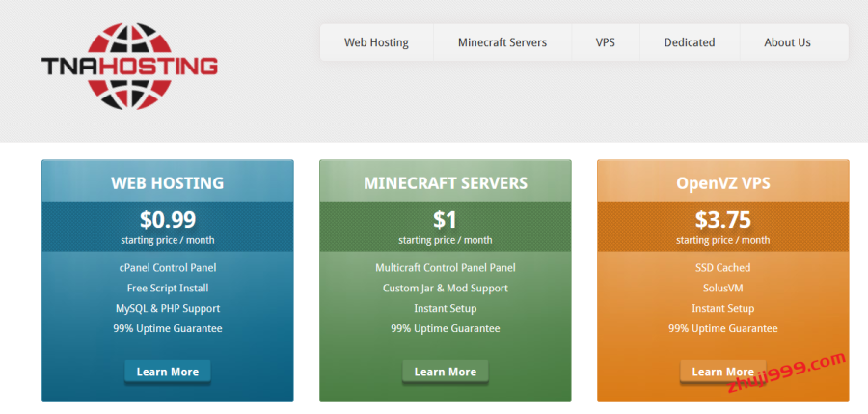Viewport: 868px width, 414px height.
Task: Click Learn More under Web Hosting
Action: (x=168, y=372)
